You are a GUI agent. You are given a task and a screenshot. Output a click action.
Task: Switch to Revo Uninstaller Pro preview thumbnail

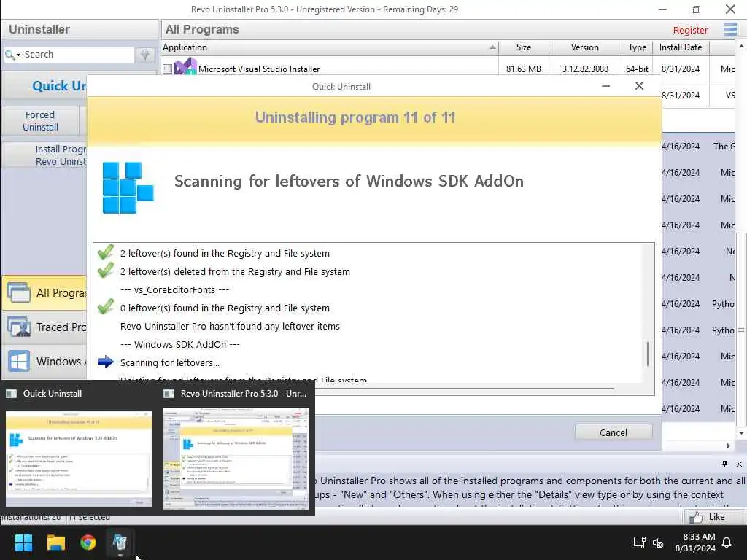pyautogui.click(x=236, y=459)
